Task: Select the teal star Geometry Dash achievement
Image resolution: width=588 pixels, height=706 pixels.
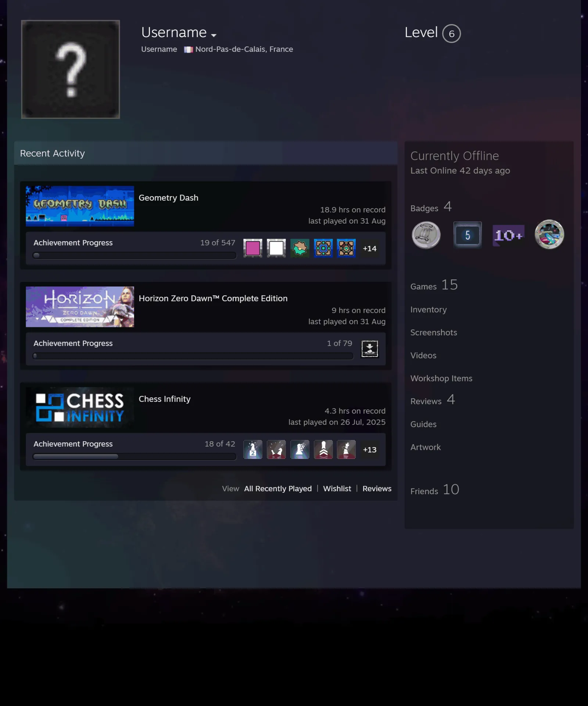Action: (300, 248)
